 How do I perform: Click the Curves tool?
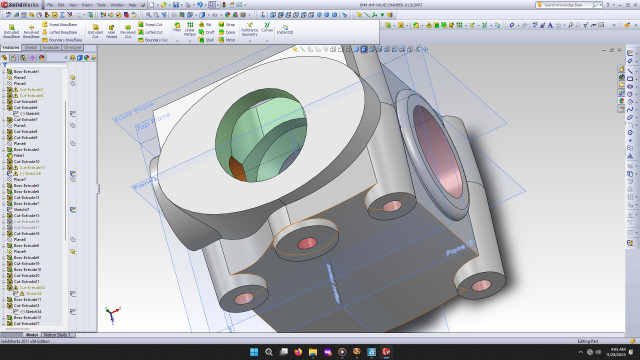click(x=267, y=27)
